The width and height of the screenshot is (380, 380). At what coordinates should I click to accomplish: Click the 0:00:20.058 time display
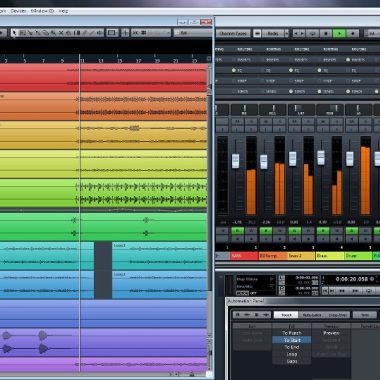(x=352, y=279)
